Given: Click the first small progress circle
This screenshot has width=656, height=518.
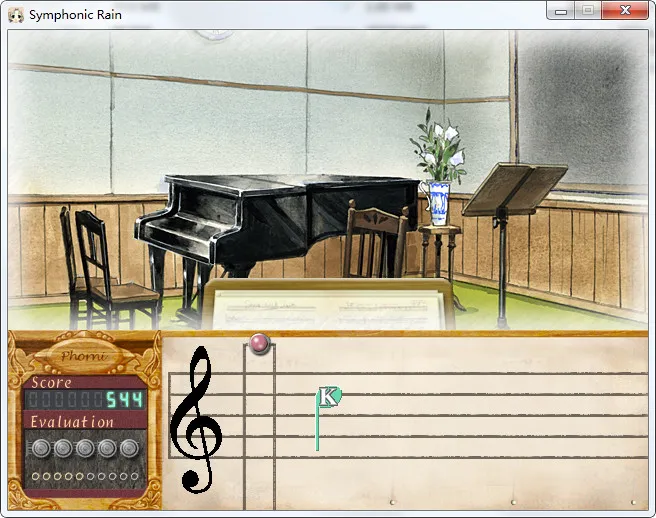Looking at the screenshot, I should 35,476.
